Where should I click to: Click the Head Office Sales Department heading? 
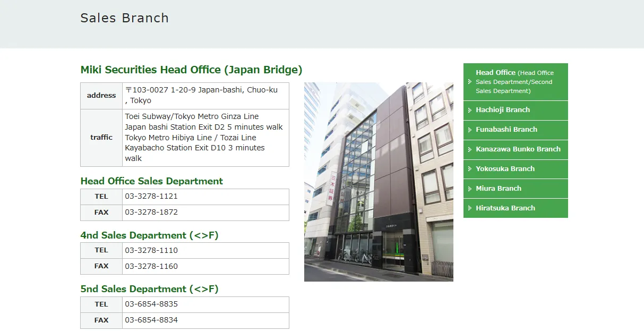tap(151, 181)
